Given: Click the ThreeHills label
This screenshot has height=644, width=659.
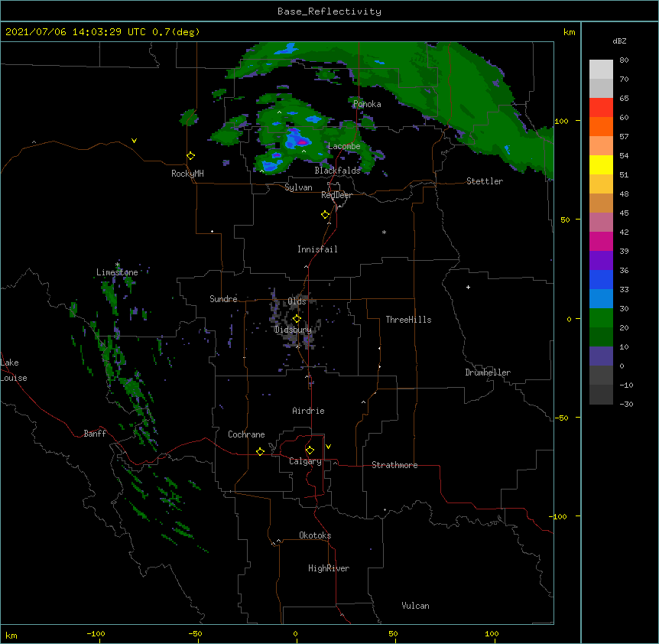Looking at the screenshot, I should 408,320.
